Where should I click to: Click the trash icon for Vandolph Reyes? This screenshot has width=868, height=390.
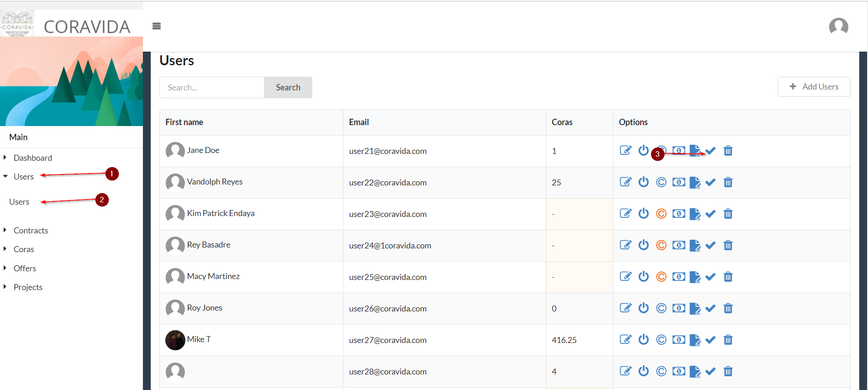click(728, 182)
